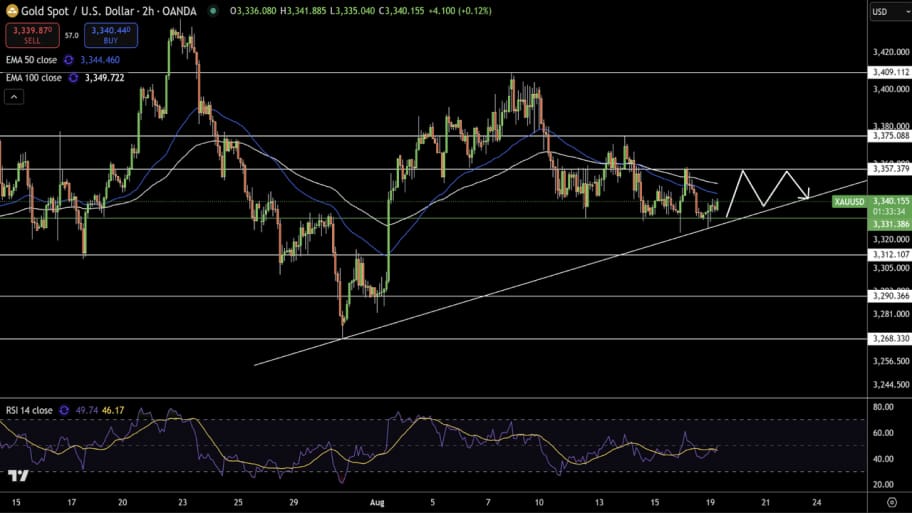Click the TradingView logo in chart corner

18,476
